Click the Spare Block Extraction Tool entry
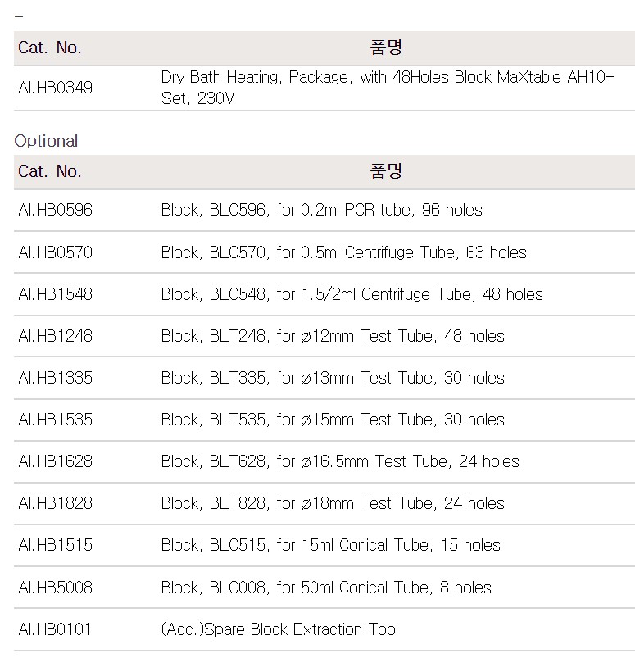 point(279,629)
